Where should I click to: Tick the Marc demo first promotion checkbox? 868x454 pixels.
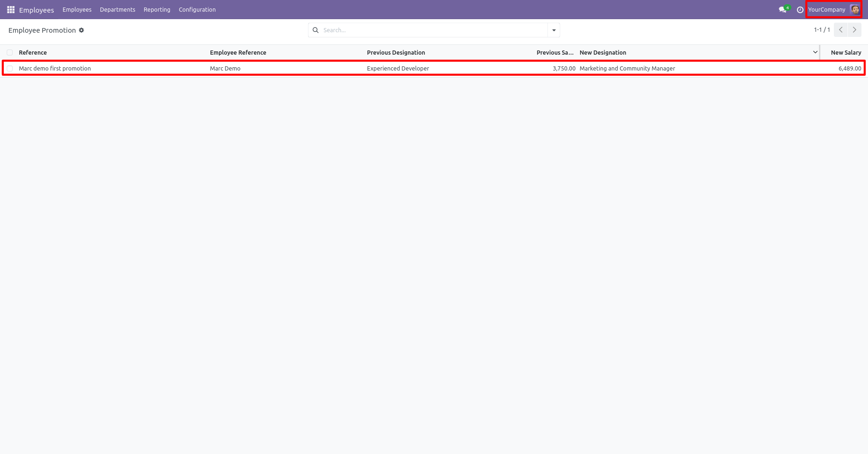[10, 68]
